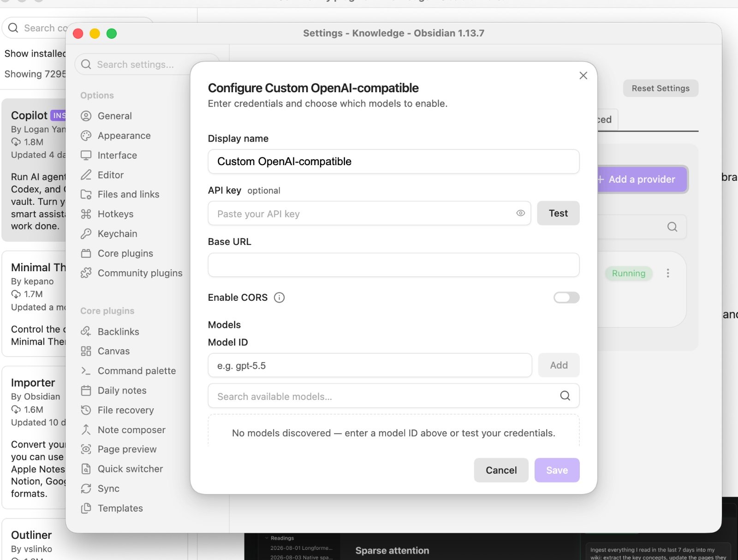The width and height of the screenshot is (738, 560).
Task: Close the Configure Custom OpenAI-compatible dialog
Action: (583, 75)
